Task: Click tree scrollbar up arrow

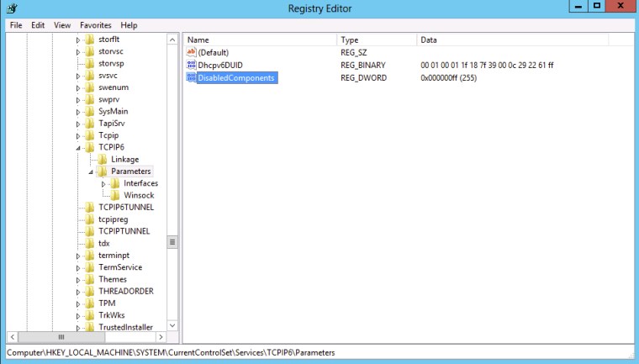Action: click(x=172, y=40)
